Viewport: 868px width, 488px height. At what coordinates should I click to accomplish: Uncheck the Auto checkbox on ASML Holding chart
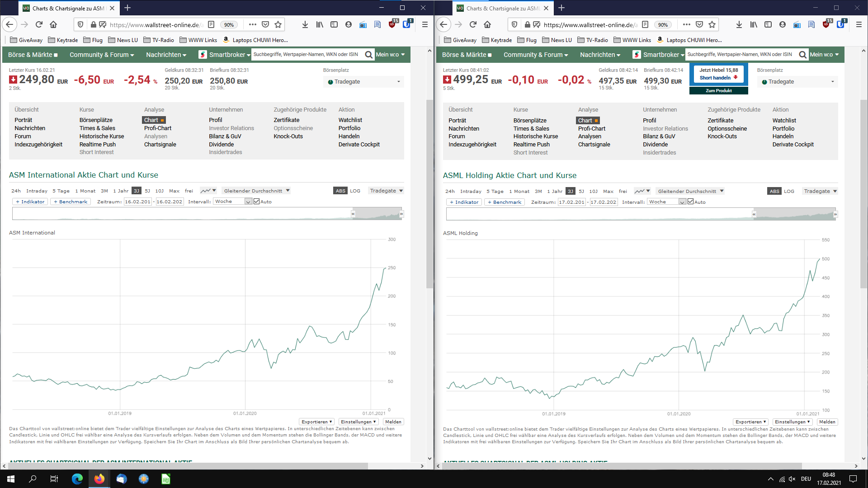tap(690, 202)
